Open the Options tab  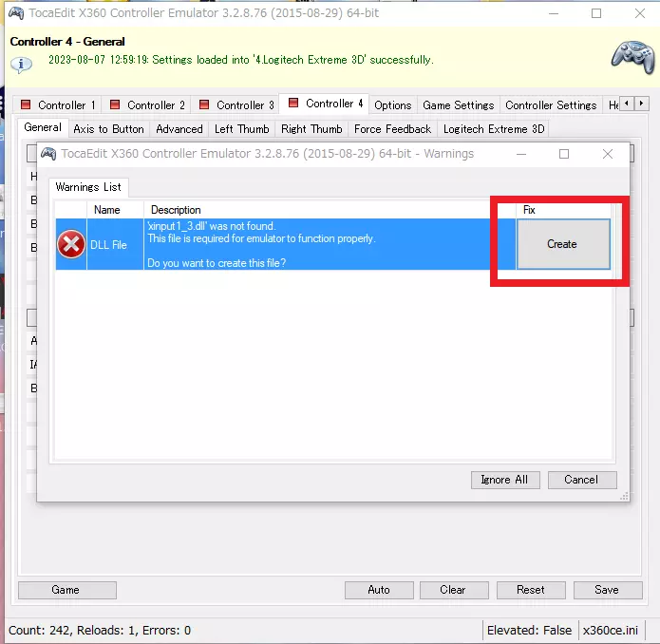(x=393, y=105)
